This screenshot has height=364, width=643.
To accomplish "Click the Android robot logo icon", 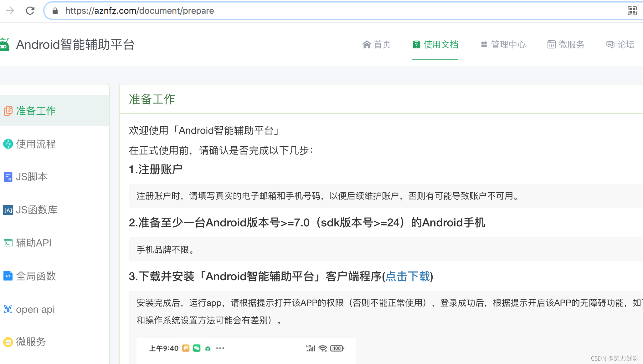I will pyautogui.click(x=5, y=44).
